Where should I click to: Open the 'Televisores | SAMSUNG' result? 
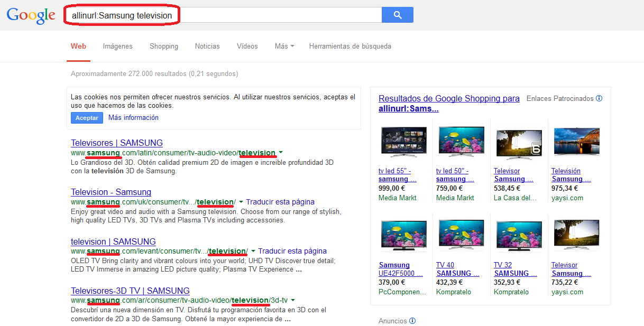pos(117,143)
